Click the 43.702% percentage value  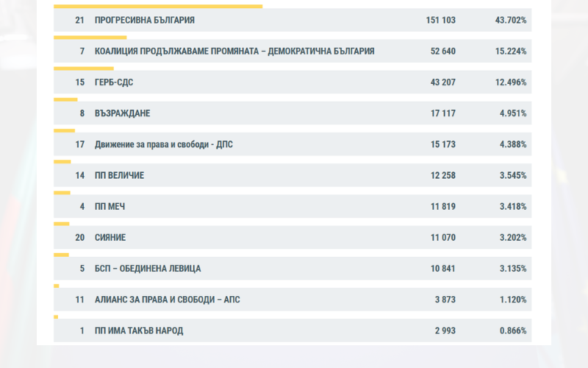coord(511,21)
